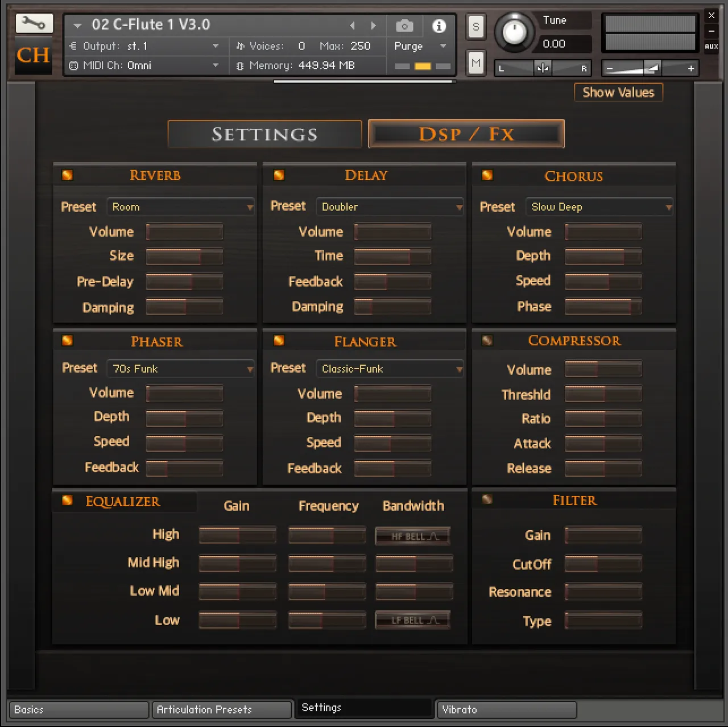Mute the instrument with M button
Viewport: 728px width, 727px height.
coord(476,63)
